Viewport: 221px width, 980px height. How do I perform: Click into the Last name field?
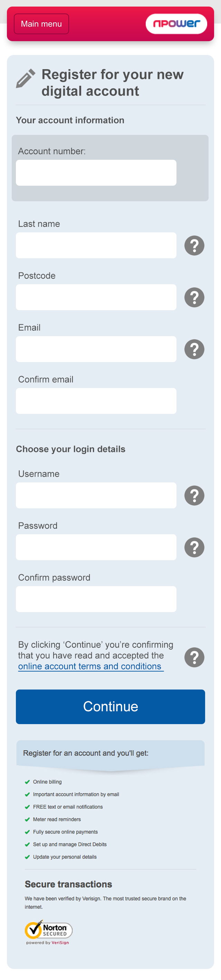[96, 246]
